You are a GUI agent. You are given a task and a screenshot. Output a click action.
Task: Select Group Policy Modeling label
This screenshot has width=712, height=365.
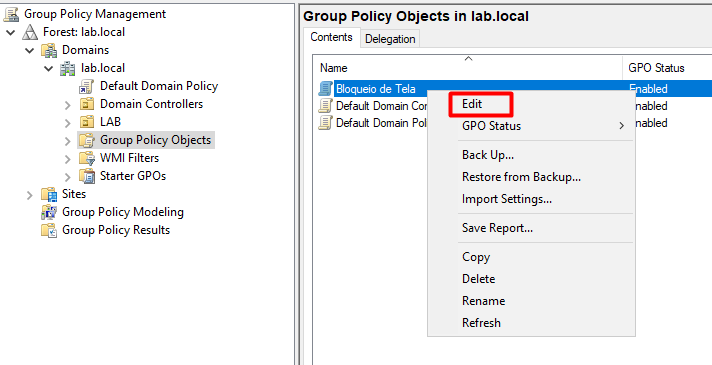(123, 212)
